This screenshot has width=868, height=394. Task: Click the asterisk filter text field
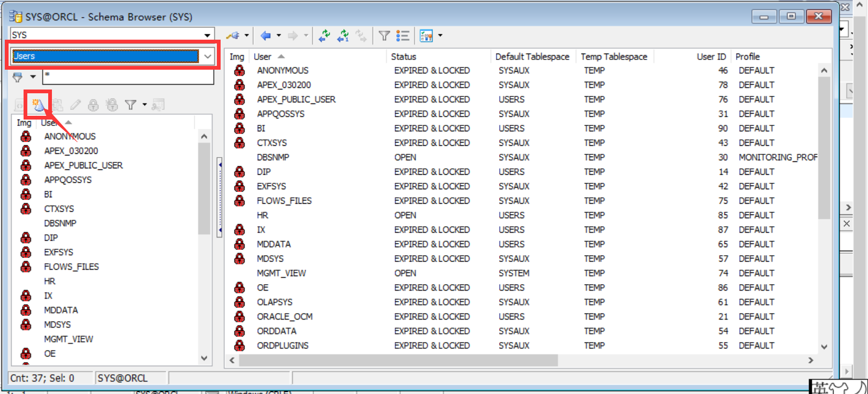click(128, 77)
